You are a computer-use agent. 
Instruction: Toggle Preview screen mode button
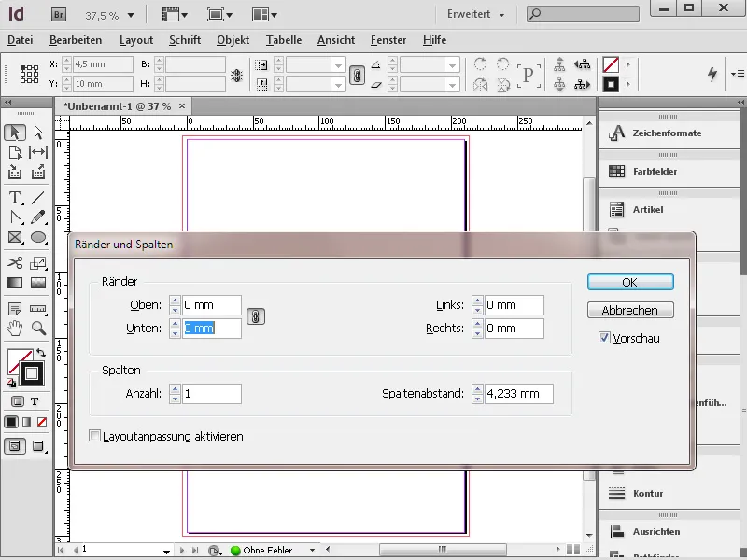38,446
